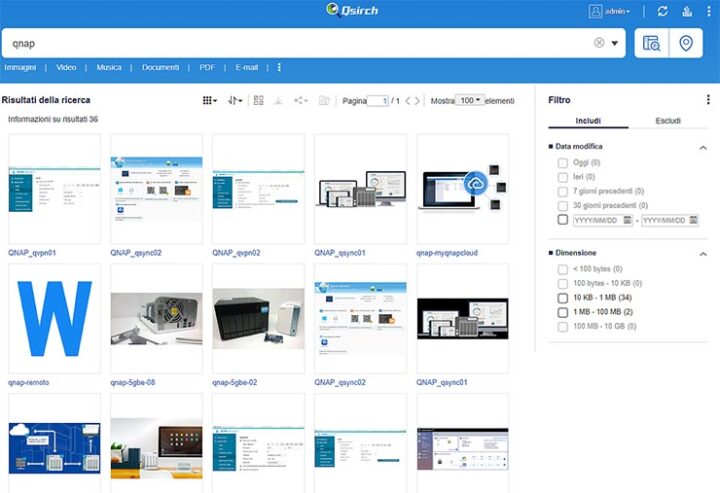Image resolution: width=720 pixels, height=493 pixels.
Task: Tick the custom date range checkbox
Action: (x=563, y=220)
